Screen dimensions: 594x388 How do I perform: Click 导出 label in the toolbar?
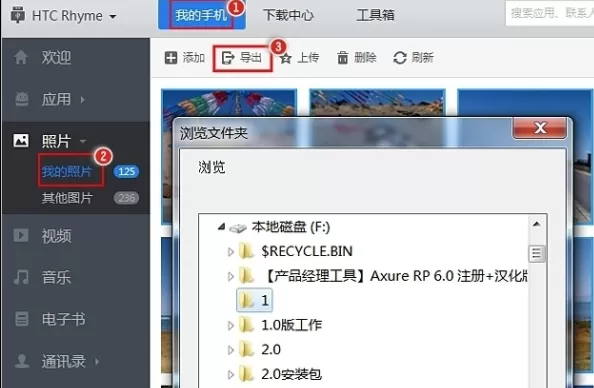click(x=250, y=58)
